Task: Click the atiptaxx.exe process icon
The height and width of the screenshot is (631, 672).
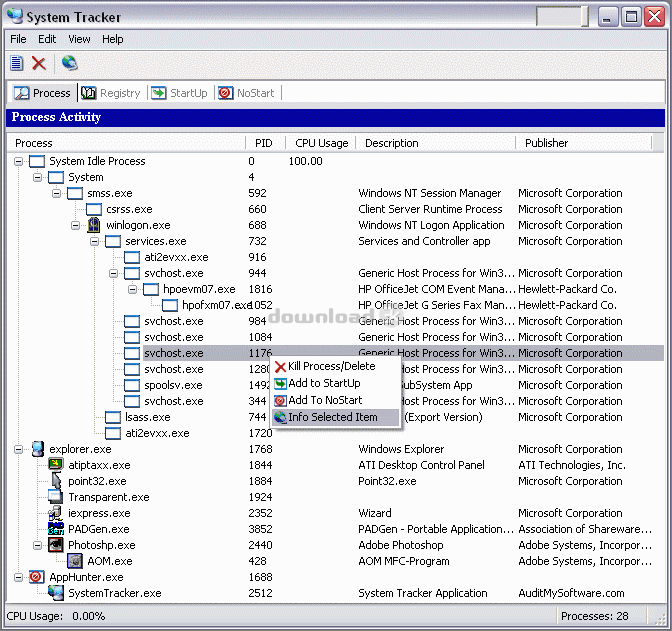Action: 56,465
